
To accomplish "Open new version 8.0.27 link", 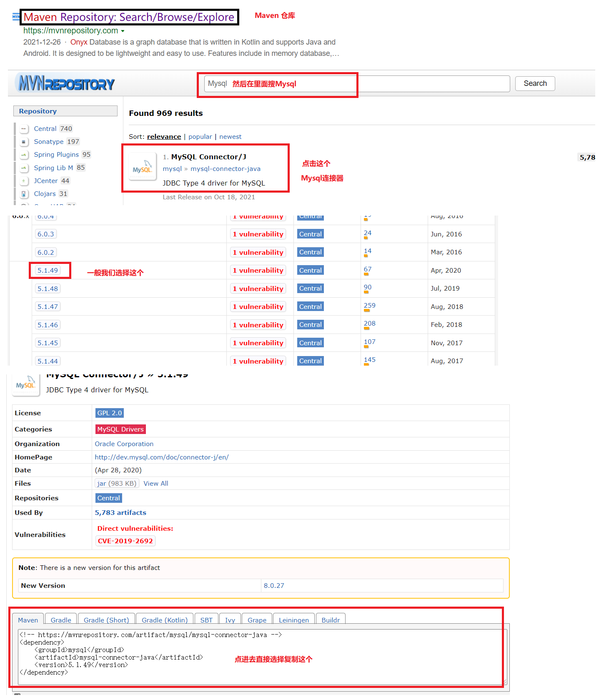I will (274, 586).
